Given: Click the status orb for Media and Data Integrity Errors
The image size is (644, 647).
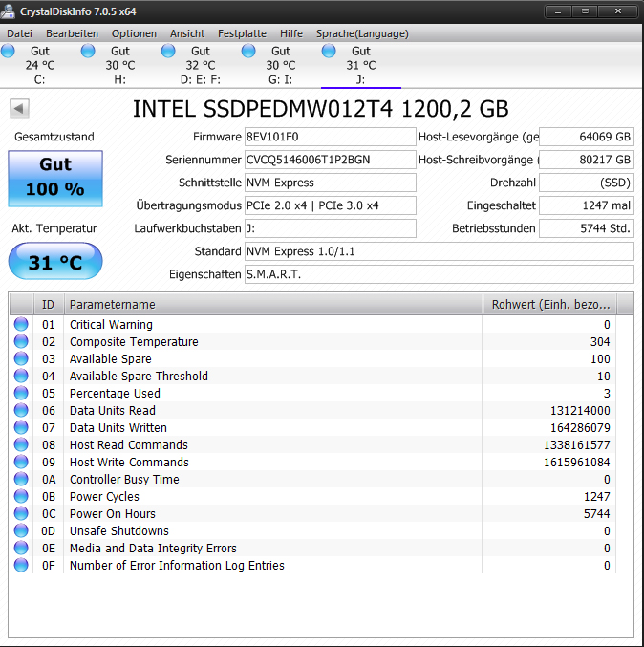Looking at the screenshot, I should (x=21, y=548).
